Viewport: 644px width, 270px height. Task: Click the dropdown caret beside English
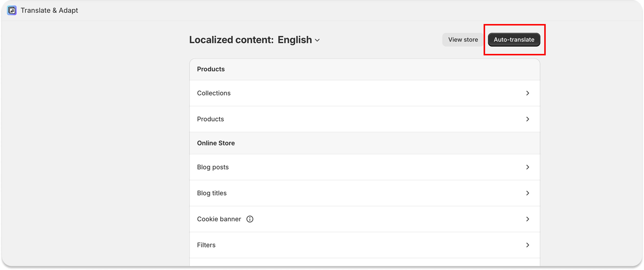coord(317,40)
